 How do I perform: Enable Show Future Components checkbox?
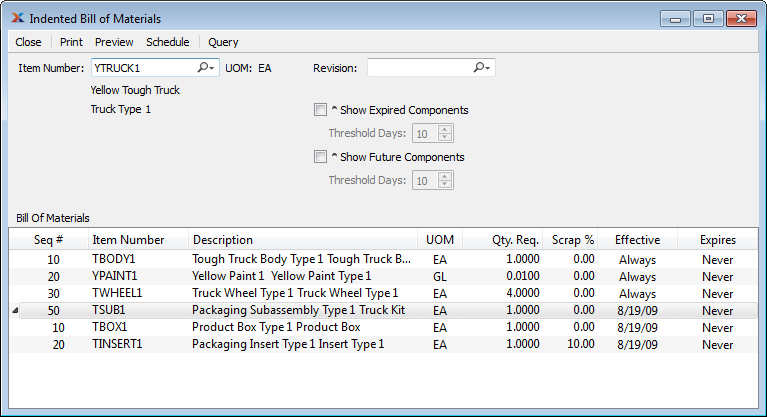[x=320, y=157]
